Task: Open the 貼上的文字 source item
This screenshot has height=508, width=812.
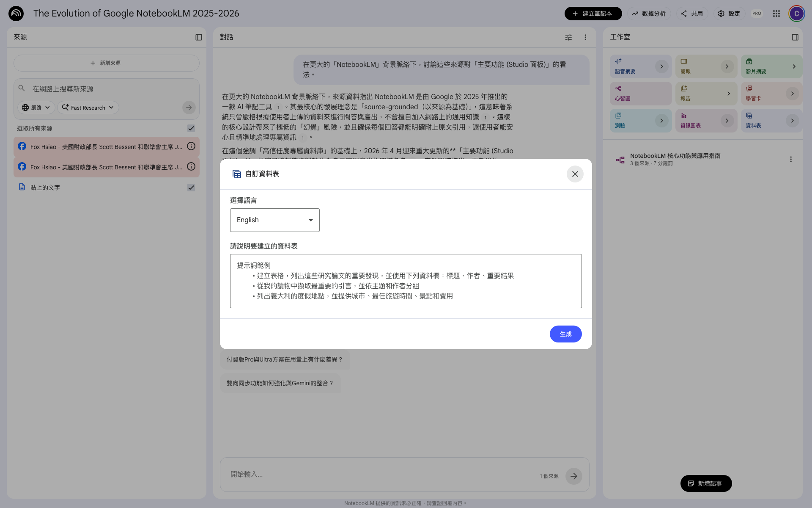Action: pyautogui.click(x=106, y=188)
